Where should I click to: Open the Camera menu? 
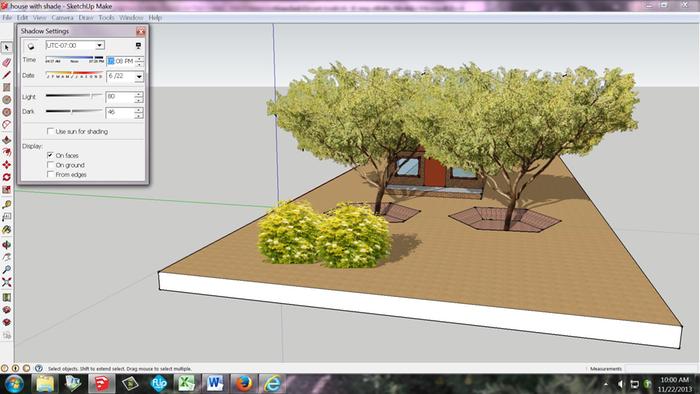[62, 18]
